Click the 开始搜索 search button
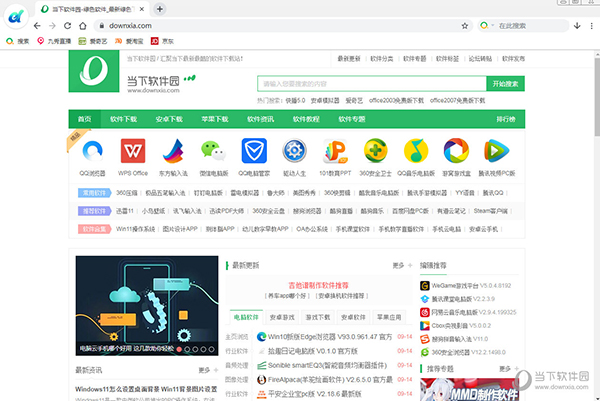 coord(505,84)
